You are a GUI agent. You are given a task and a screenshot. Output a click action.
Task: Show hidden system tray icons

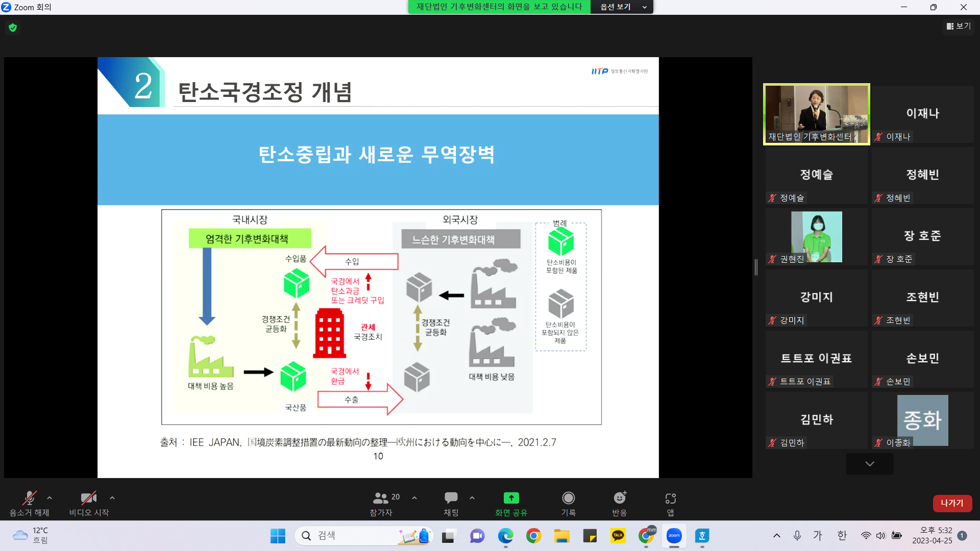777,536
